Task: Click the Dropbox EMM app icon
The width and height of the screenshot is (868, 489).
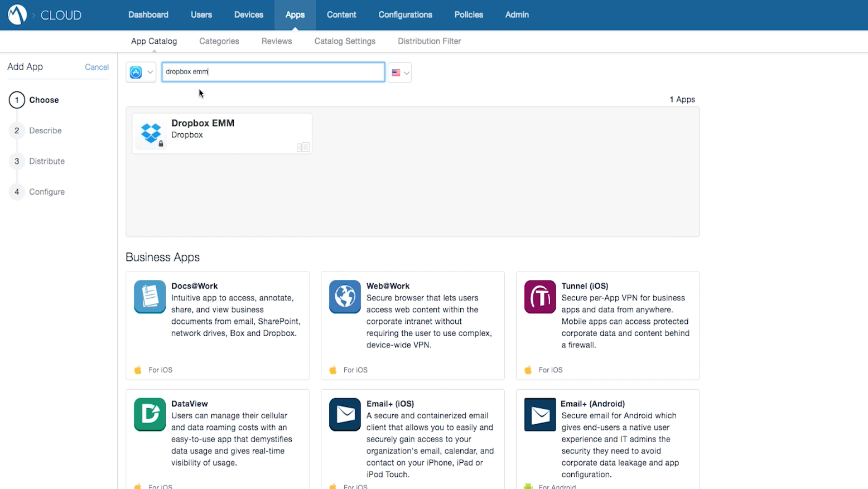Action: pos(151,134)
